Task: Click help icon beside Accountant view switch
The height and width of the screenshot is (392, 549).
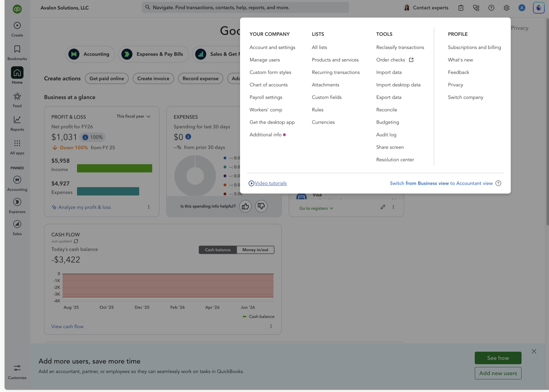Action: coord(498,183)
